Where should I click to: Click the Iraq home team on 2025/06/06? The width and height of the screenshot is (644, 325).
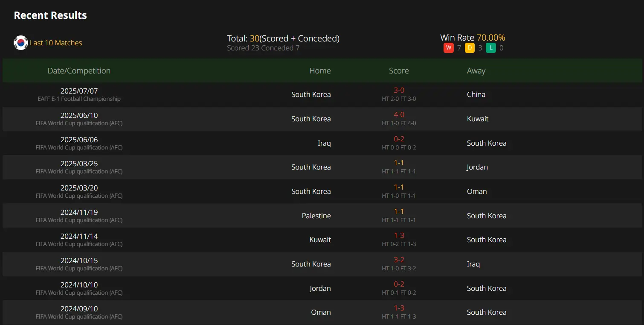click(324, 143)
